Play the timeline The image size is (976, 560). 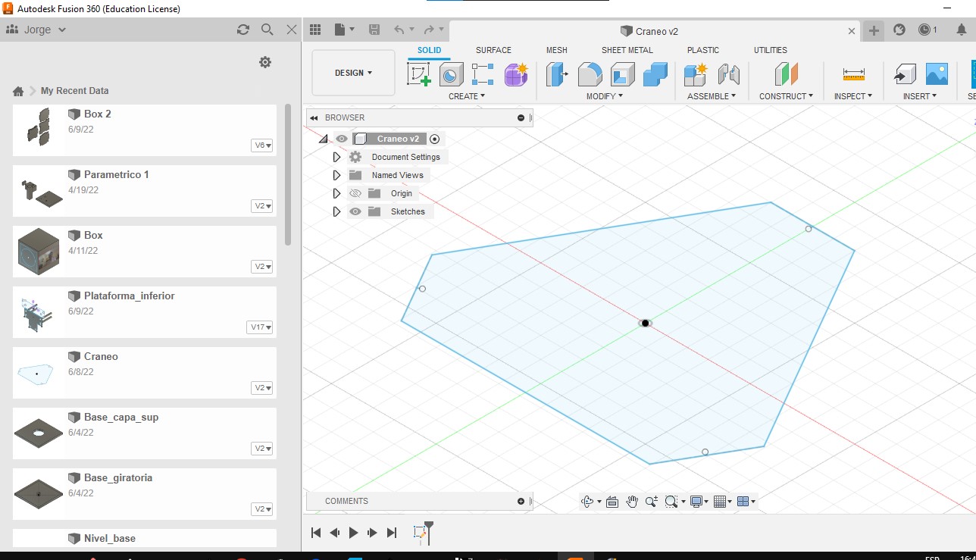353,533
